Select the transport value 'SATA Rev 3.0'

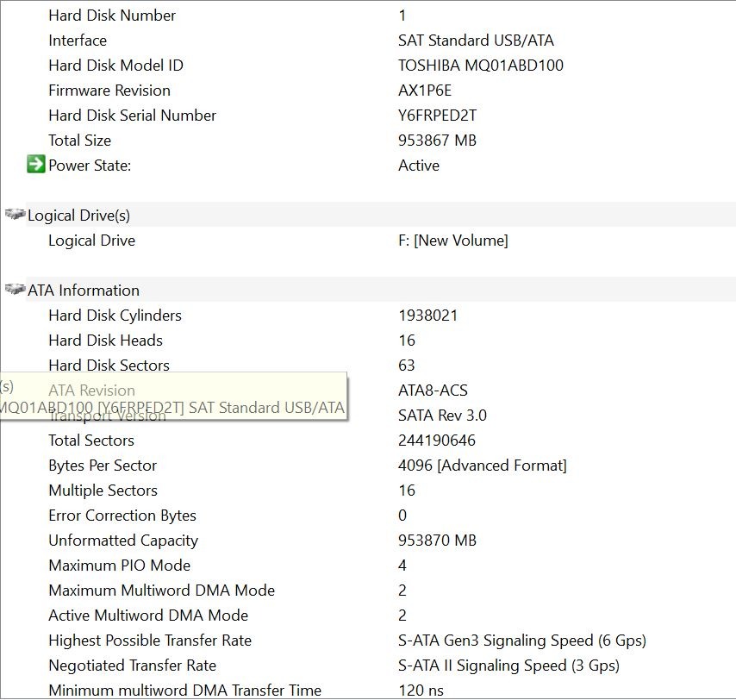[x=442, y=415]
